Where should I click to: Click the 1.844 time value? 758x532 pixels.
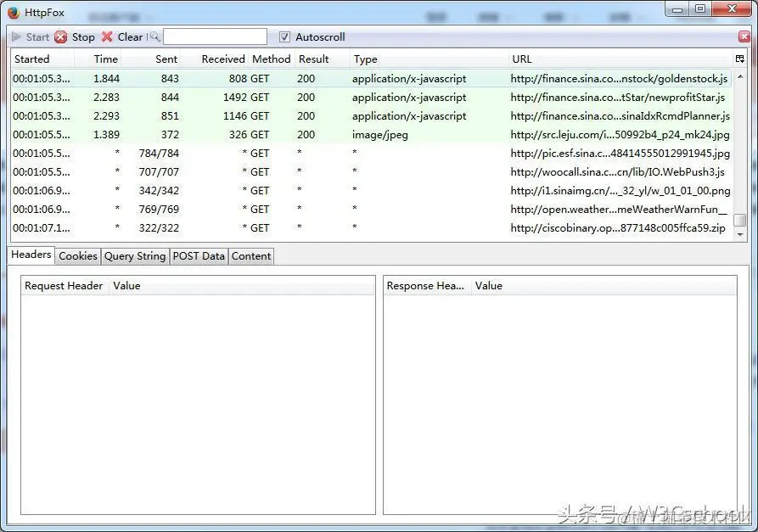pyautogui.click(x=106, y=78)
